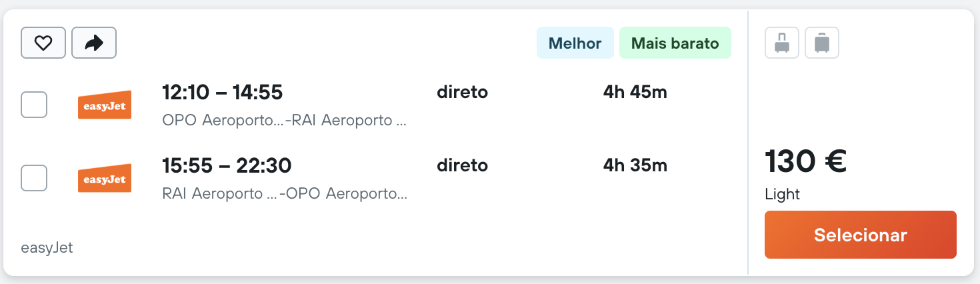
Task: Save flight with the heart favorite icon
Action: (43, 43)
